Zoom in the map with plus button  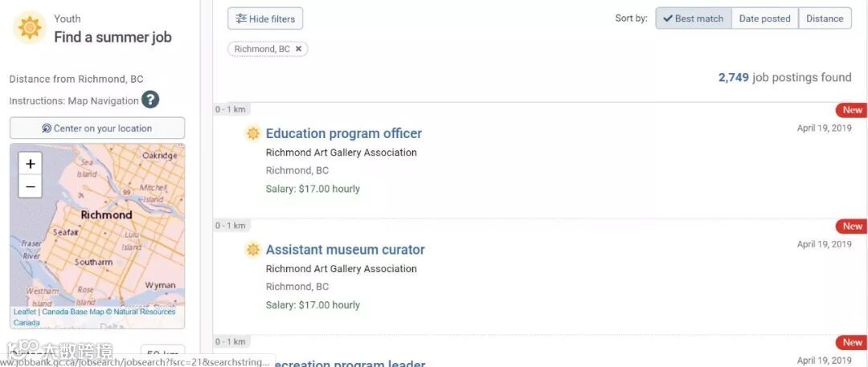tap(31, 164)
